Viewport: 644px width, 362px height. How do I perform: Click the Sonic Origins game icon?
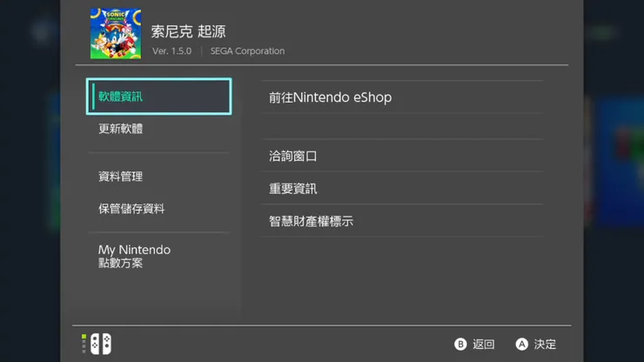pyautogui.click(x=116, y=34)
